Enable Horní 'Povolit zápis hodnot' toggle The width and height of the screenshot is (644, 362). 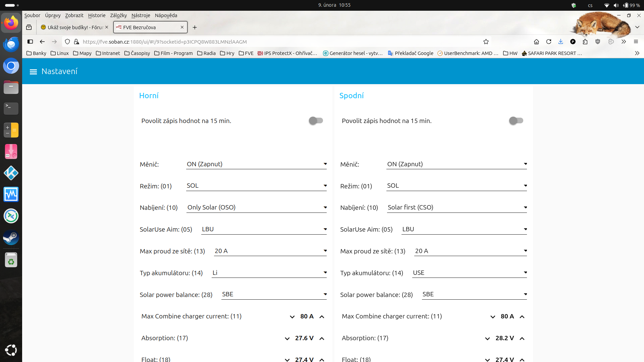(x=316, y=121)
